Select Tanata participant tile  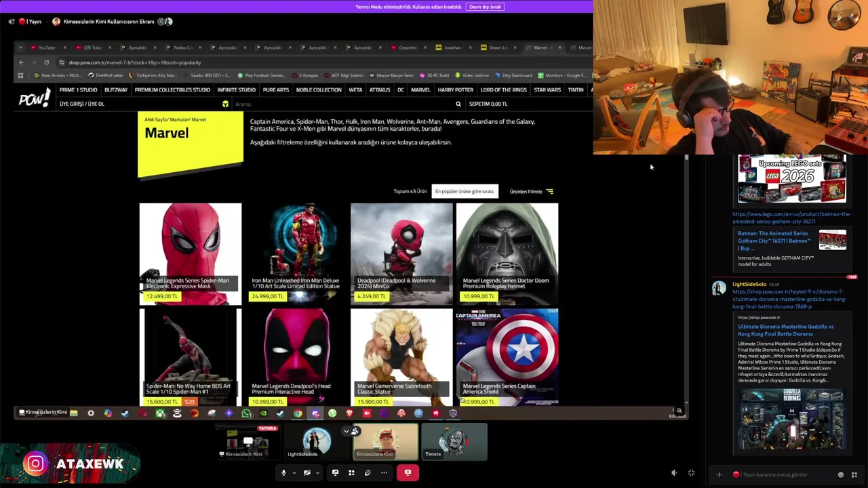coord(454,443)
